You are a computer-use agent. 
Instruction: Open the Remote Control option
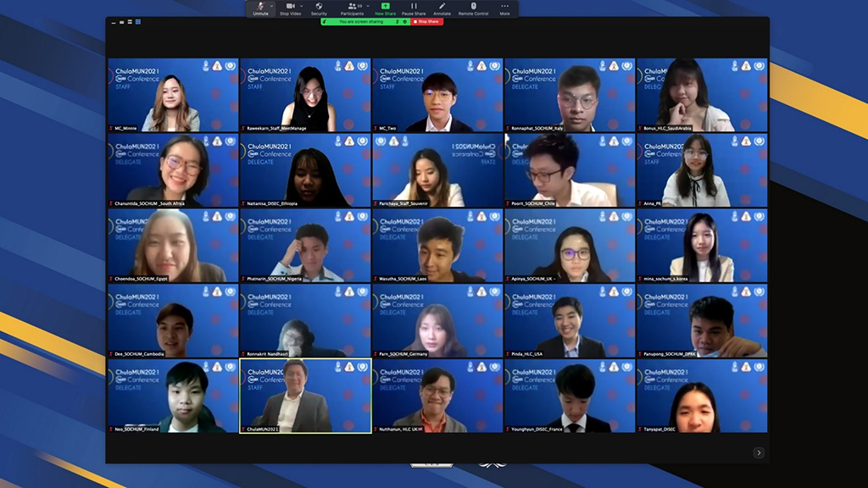tap(473, 7)
